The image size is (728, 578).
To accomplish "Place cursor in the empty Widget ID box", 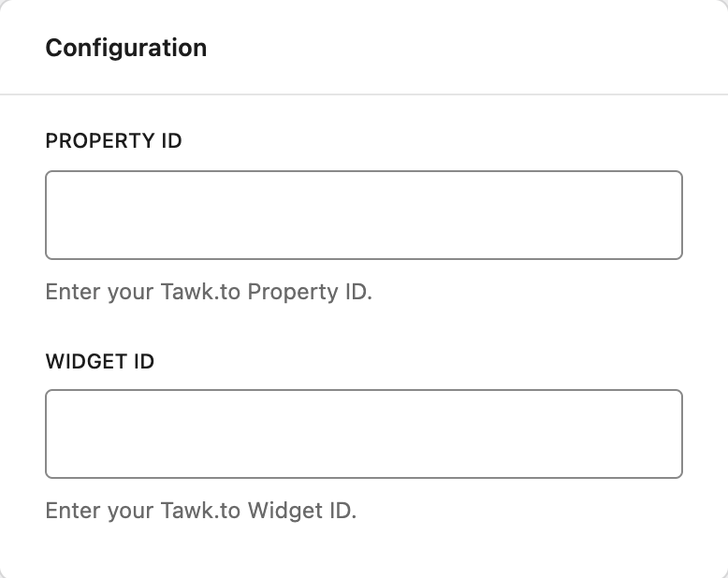I will pos(363,434).
